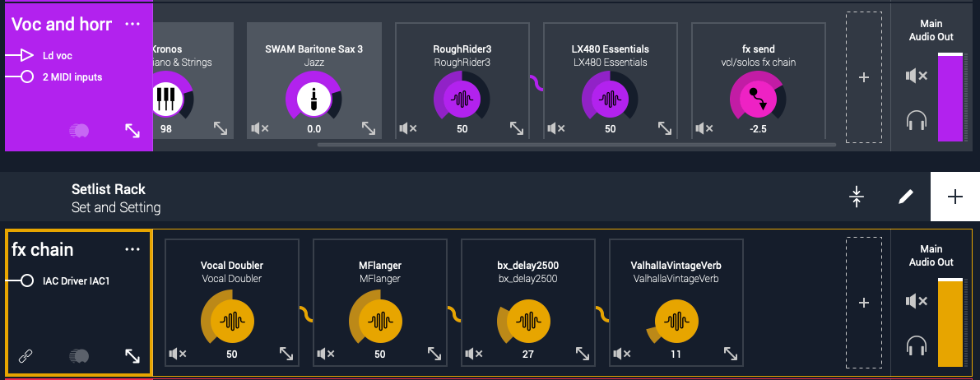Expand the fx chain rack
This screenshot has height=380, width=980.
[x=132, y=356]
